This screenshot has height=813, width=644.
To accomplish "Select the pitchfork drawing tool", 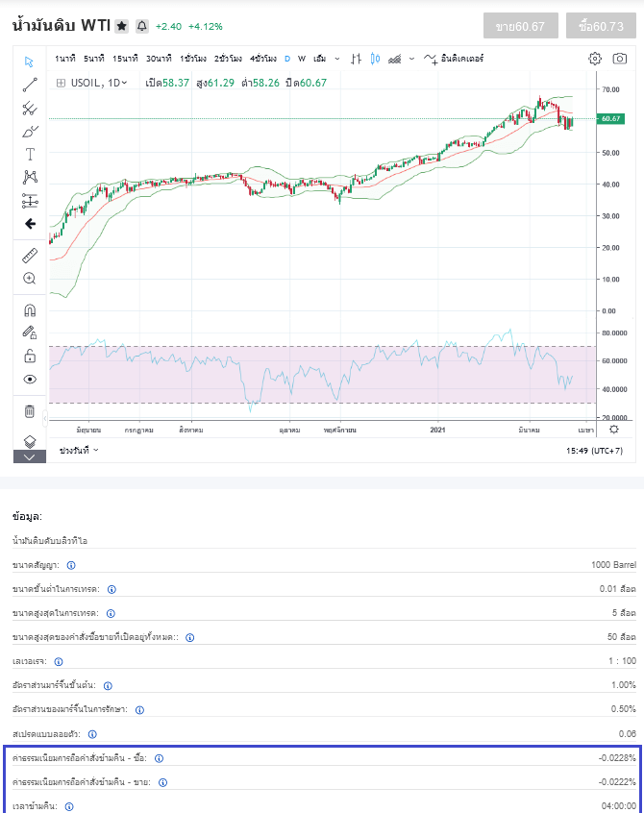I will click(x=30, y=108).
